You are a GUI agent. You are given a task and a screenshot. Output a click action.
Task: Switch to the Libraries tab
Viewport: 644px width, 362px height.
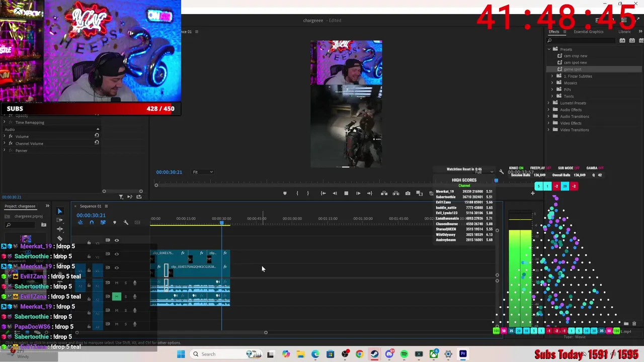[624, 32]
